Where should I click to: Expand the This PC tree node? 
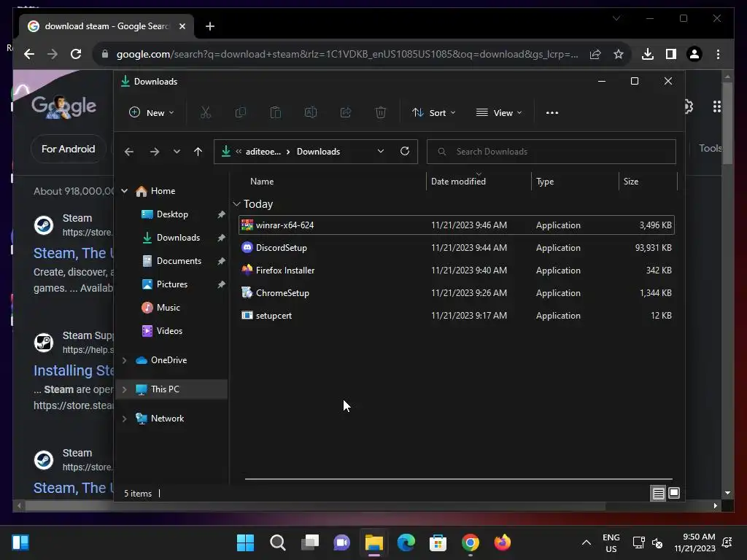coord(124,389)
